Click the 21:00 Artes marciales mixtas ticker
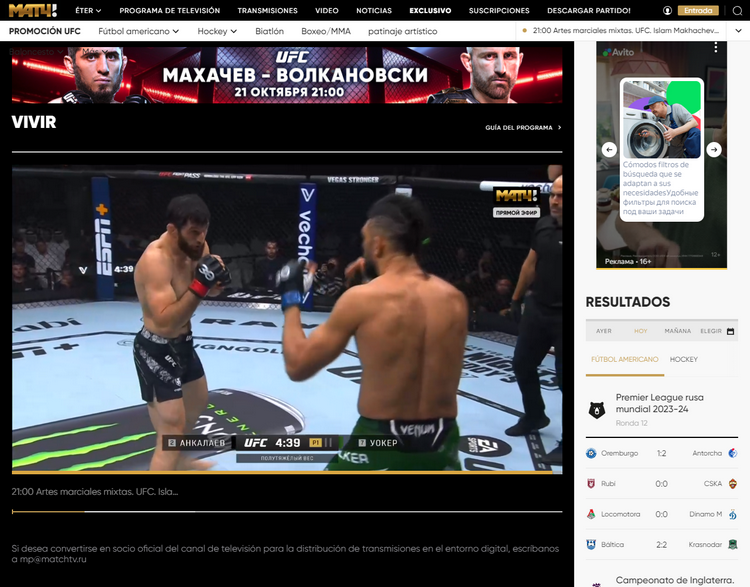 tap(626, 31)
